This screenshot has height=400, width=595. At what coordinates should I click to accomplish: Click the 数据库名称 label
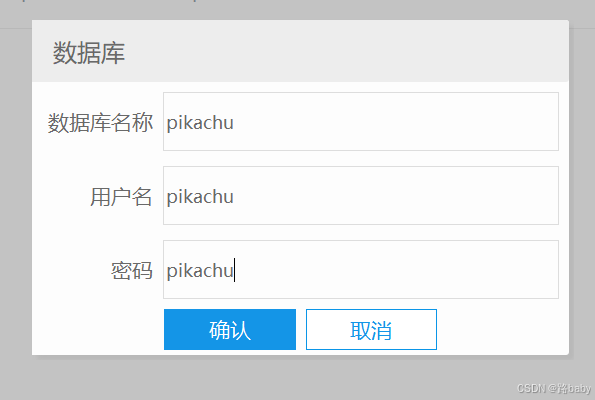click(x=100, y=123)
